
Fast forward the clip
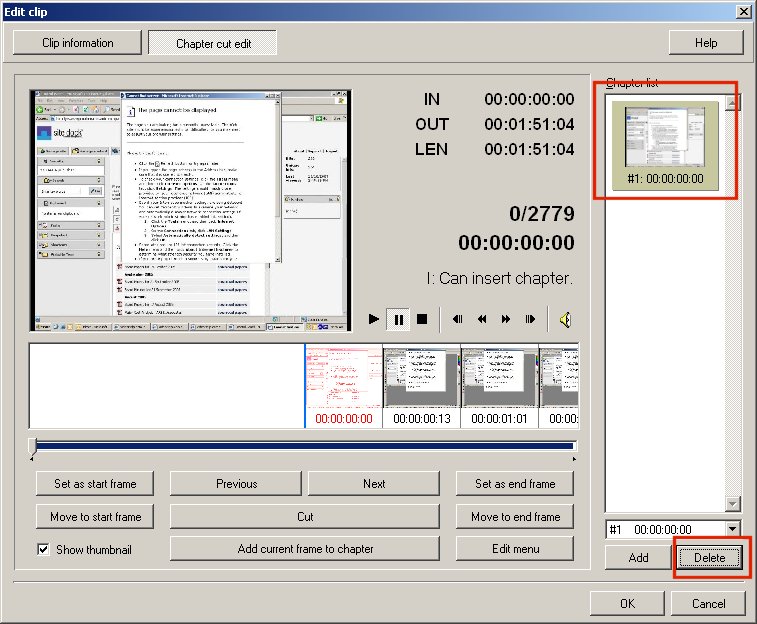[x=506, y=319]
